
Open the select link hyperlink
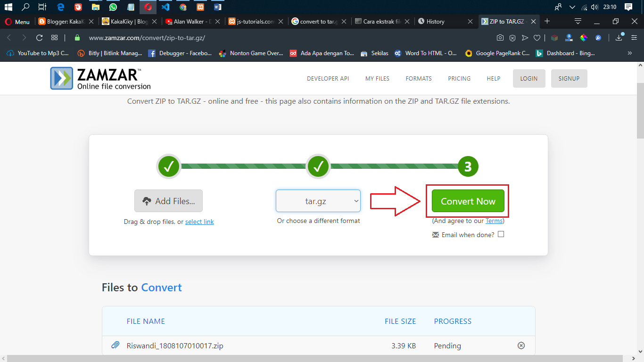[x=199, y=222]
